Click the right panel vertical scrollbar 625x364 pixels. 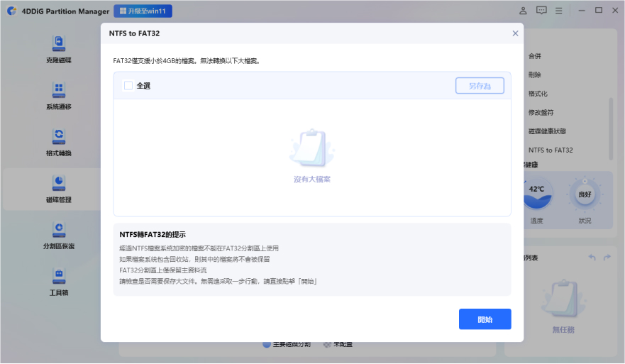click(611, 128)
